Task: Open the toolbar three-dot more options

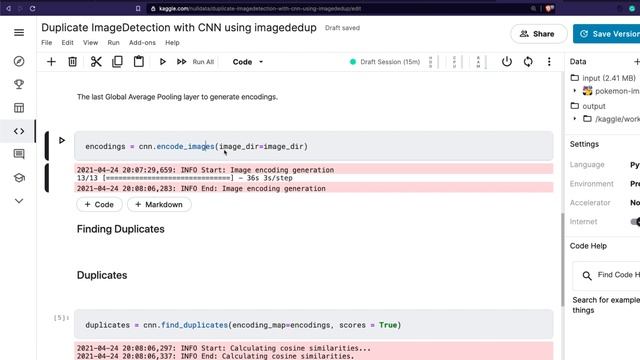Action: point(549,62)
